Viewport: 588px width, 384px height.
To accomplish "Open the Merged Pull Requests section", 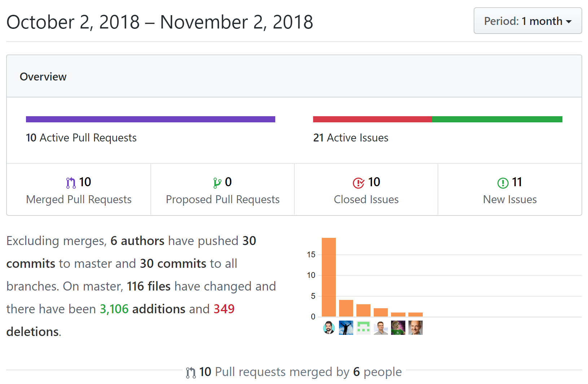I will tap(79, 199).
